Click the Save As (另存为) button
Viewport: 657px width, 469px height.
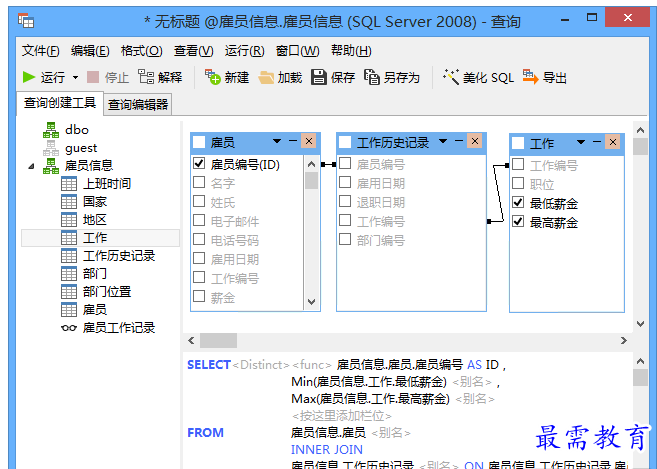pos(392,78)
